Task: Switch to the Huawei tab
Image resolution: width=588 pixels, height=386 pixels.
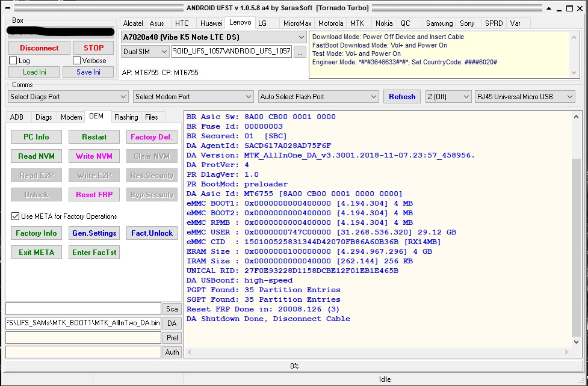Action: [x=211, y=23]
